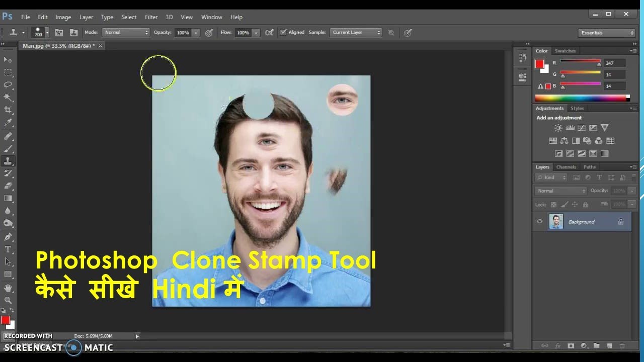Screen dimensions: 644x362
Task: Add a Color Balance adjustment
Action: (x=564, y=141)
